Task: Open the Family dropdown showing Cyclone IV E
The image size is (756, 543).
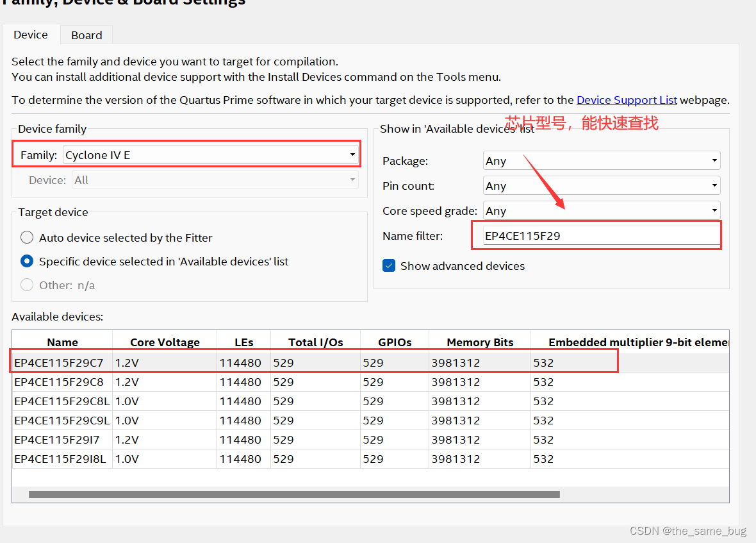Action: tap(210, 155)
